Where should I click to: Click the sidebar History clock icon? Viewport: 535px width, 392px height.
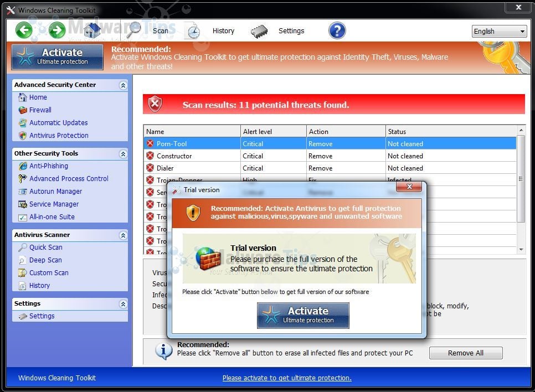[x=23, y=286]
